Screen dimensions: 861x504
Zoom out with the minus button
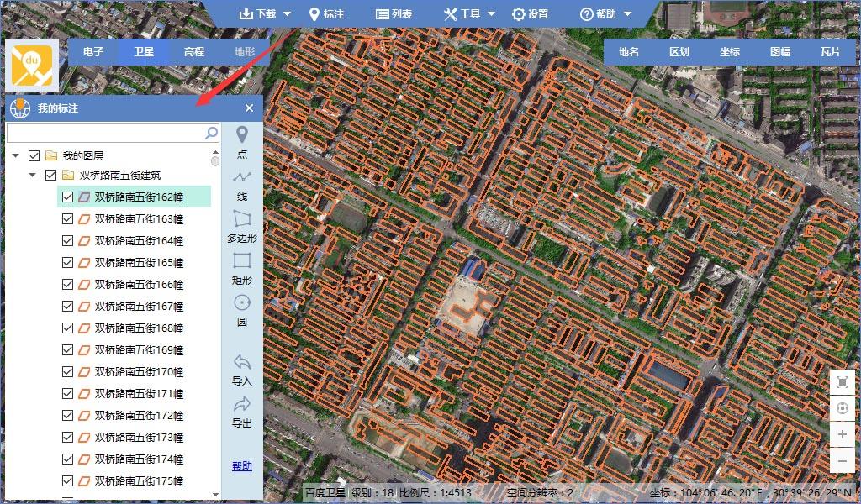(x=843, y=460)
